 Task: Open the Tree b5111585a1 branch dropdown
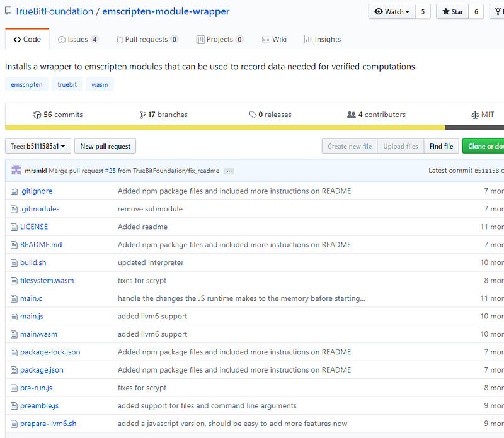point(38,146)
